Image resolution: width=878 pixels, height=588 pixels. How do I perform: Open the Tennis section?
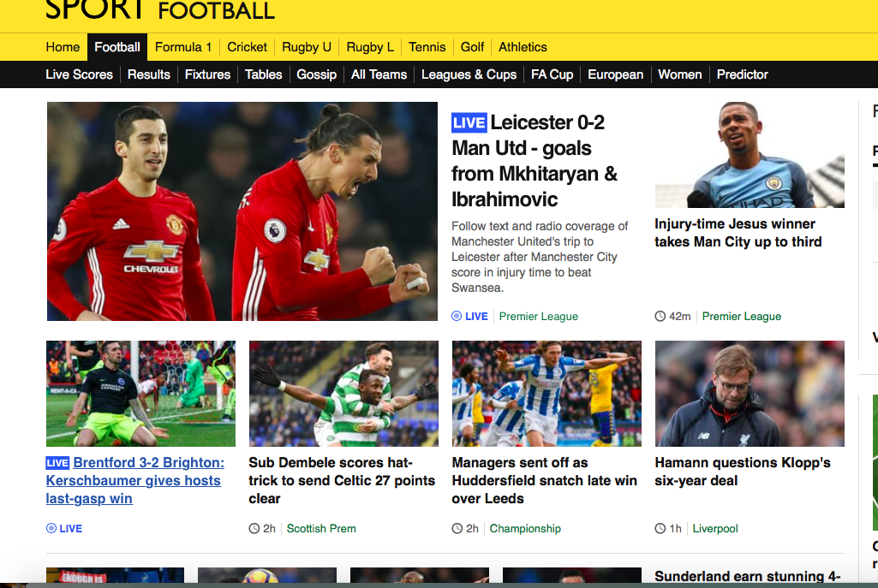point(427,47)
